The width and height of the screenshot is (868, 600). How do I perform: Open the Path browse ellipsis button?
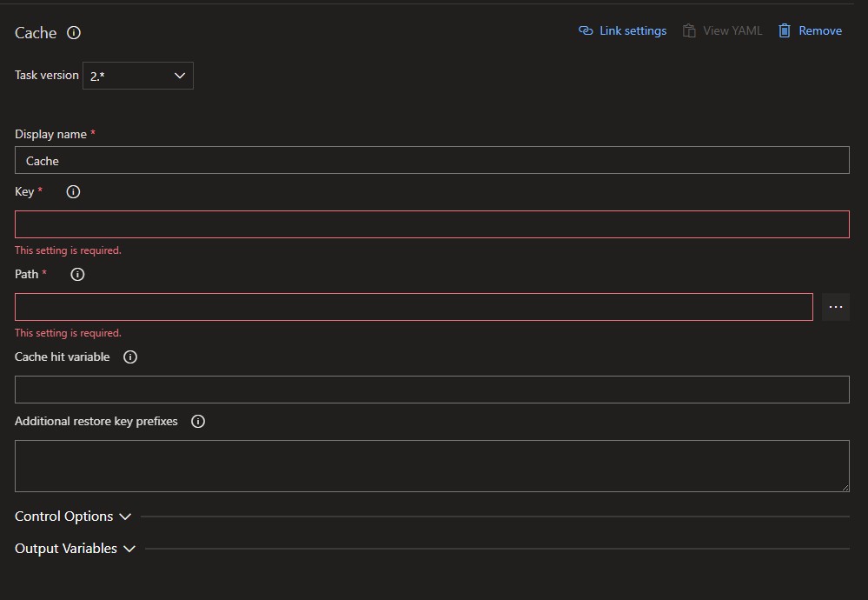click(835, 307)
